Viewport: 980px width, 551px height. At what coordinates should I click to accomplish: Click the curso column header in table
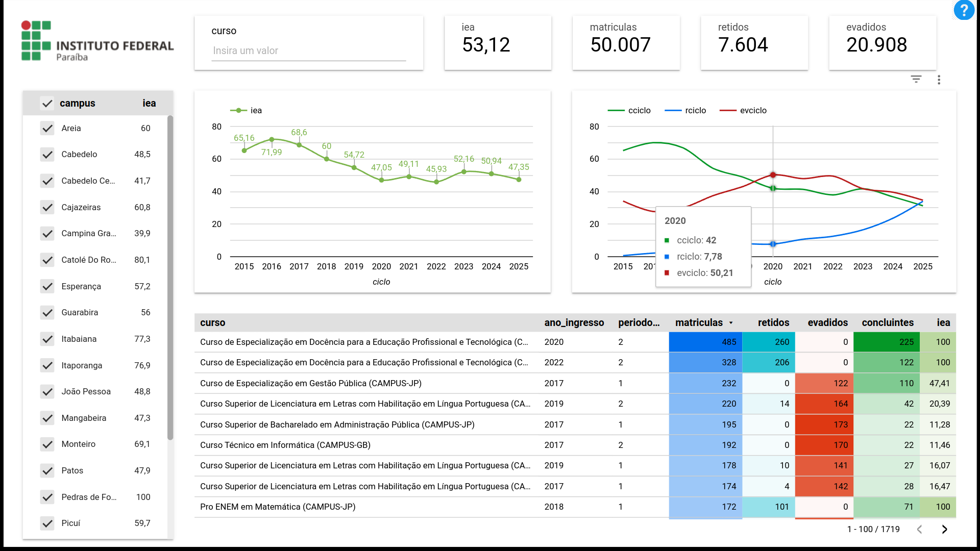[x=212, y=322]
